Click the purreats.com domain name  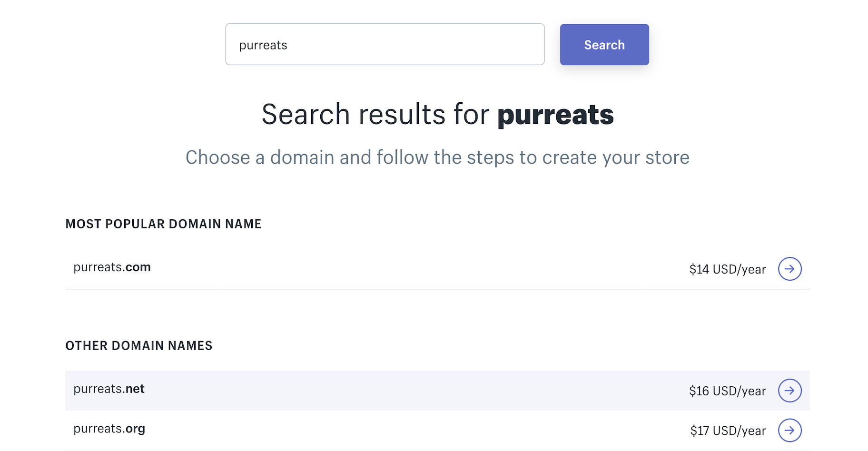point(112,267)
